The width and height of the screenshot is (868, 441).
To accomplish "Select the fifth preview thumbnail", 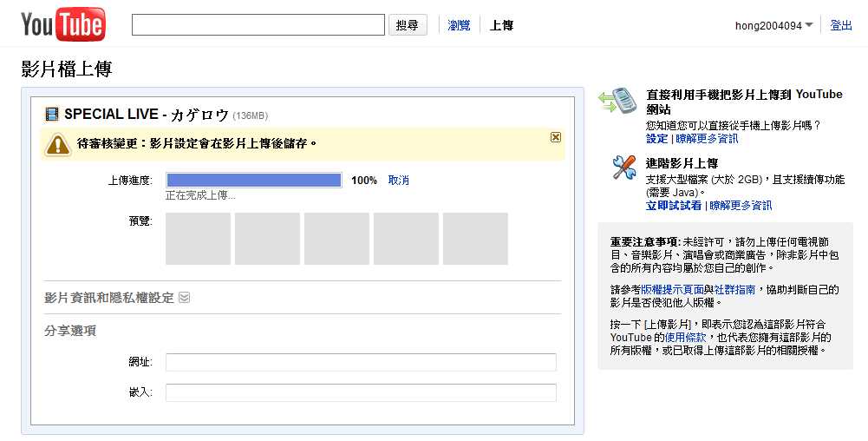I will (475, 239).
